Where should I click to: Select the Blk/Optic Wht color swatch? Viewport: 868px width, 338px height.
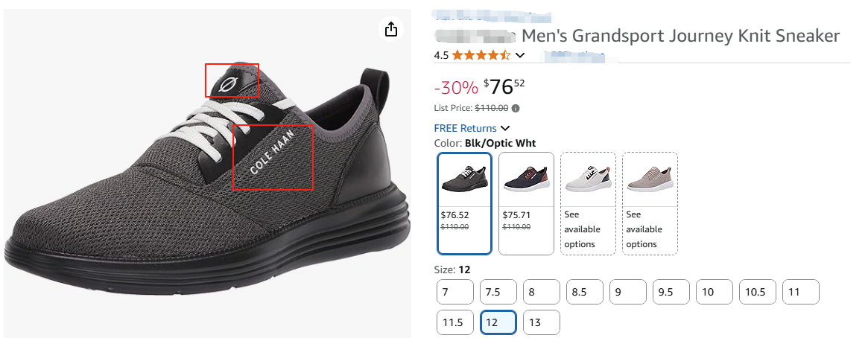tap(464, 203)
